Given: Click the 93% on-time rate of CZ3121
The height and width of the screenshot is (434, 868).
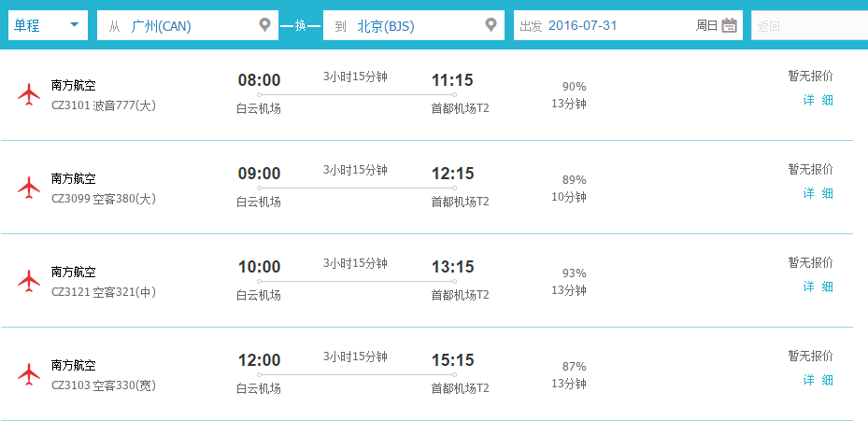Looking at the screenshot, I should tap(574, 273).
